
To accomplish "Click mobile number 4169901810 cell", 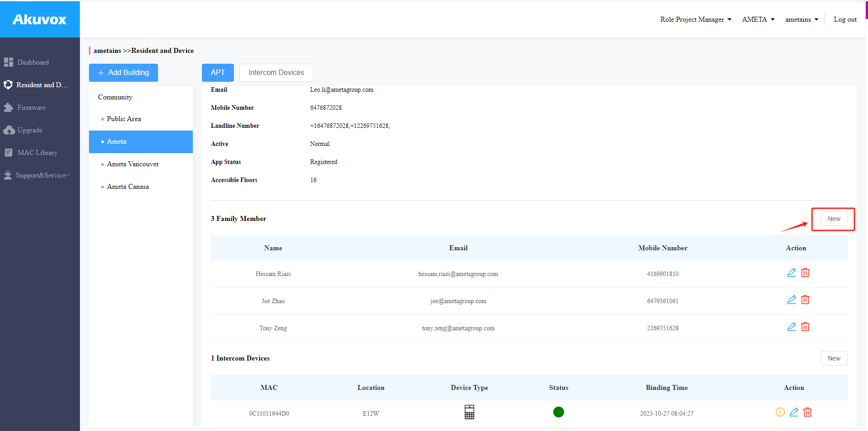I will tap(663, 274).
